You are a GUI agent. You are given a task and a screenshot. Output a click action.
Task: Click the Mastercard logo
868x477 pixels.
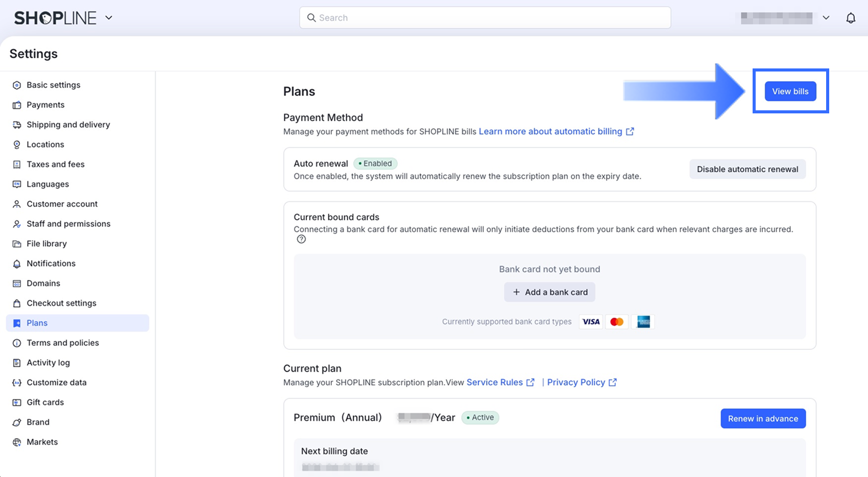(617, 322)
